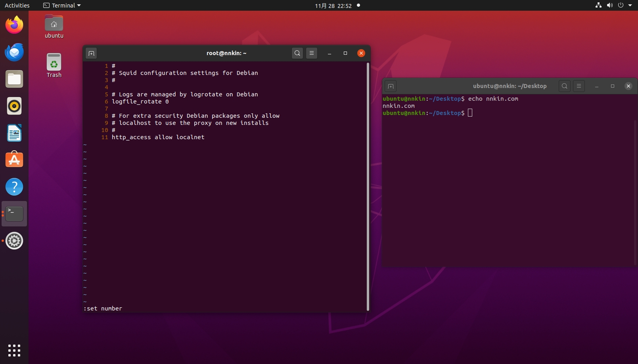Click new tab icon in ubuntu@nnkin terminal
638x364 pixels.
click(x=391, y=86)
